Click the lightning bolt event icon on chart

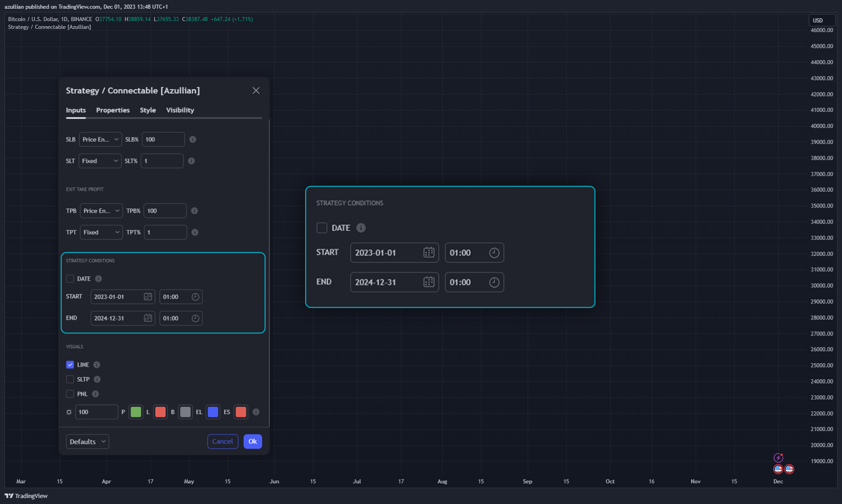point(778,458)
